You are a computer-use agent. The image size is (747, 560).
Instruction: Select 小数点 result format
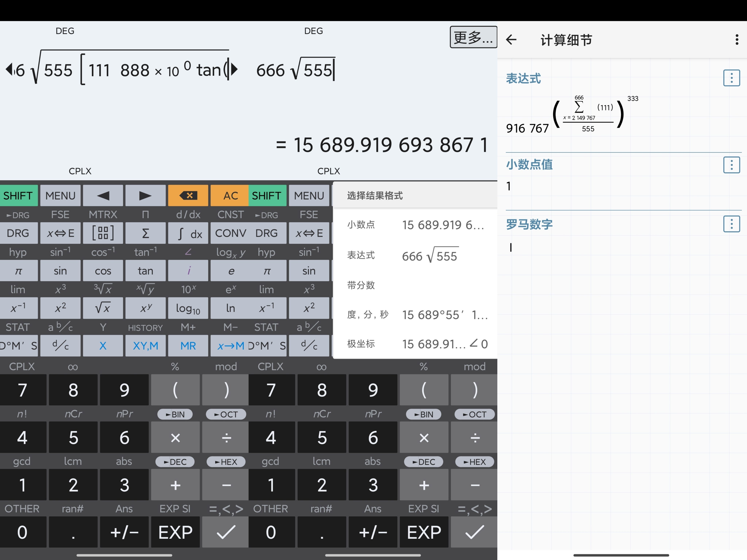[415, 225]
